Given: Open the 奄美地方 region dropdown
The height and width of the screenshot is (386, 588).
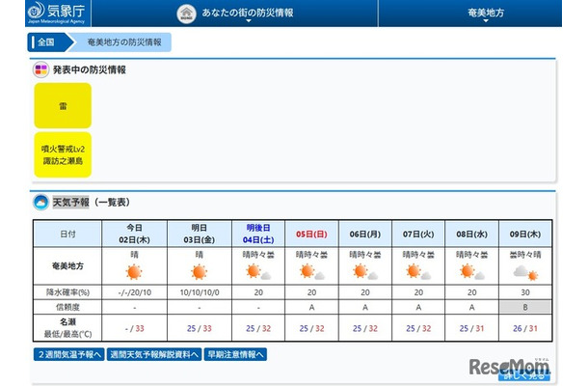Looking at the screenshot, I should click(x=486, y=14).
